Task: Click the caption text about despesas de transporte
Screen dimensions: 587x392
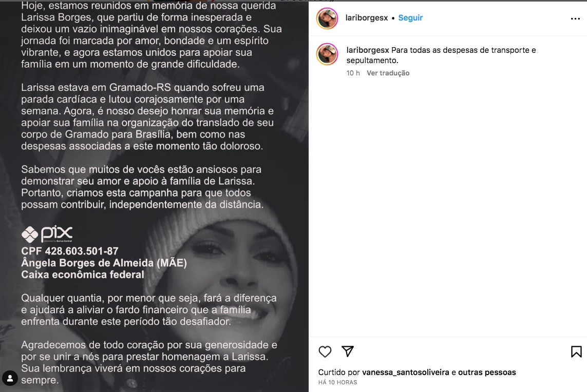Action: pyautogui.click(x=441, y=55)
